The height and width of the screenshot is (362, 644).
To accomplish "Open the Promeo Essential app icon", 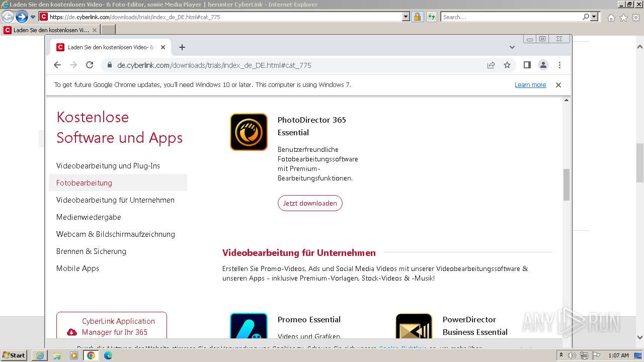I will click(249, 325).
